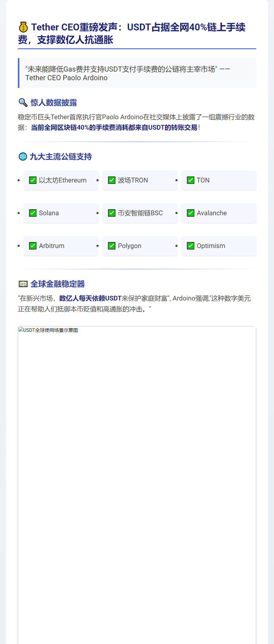274x644 pixels.
Task: Click the green checkmark next to Avalanche
Action: (191, 213)
